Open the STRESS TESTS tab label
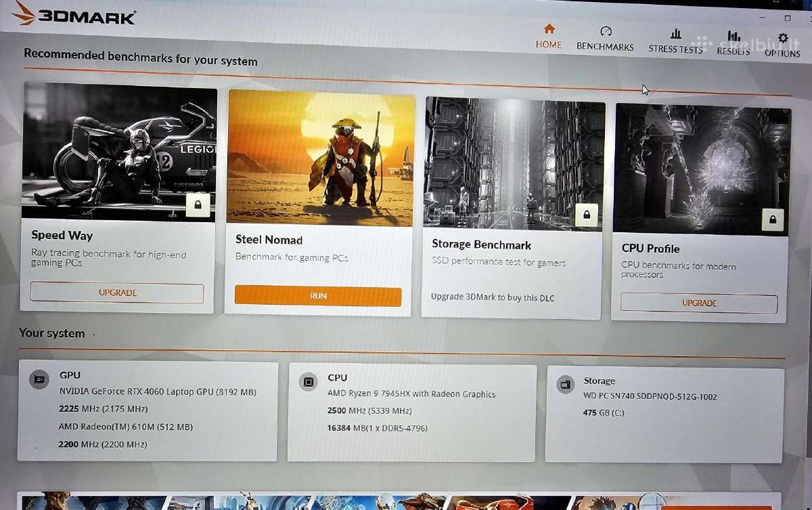Viewport: 812px width, 510px height. 675,49
